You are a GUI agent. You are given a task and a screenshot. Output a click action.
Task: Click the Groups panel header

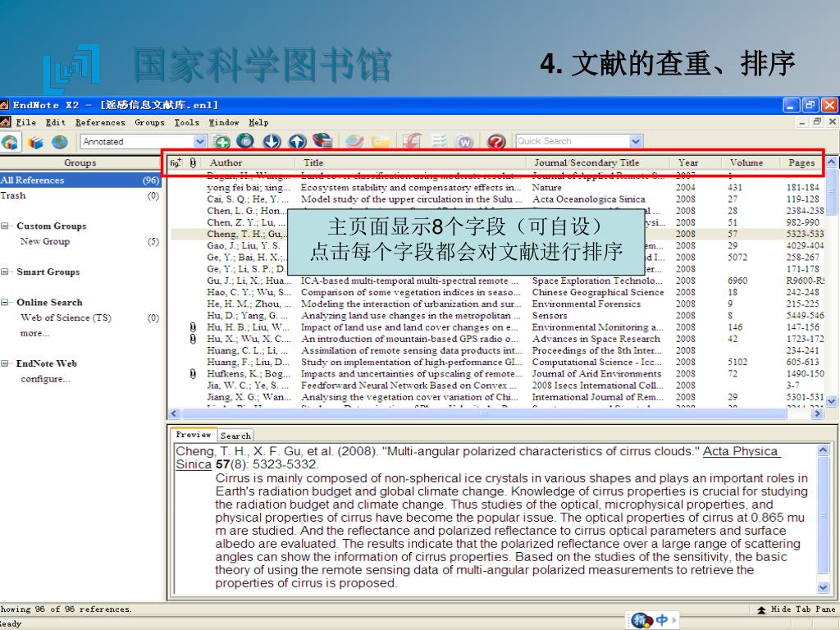pos(80,162)
